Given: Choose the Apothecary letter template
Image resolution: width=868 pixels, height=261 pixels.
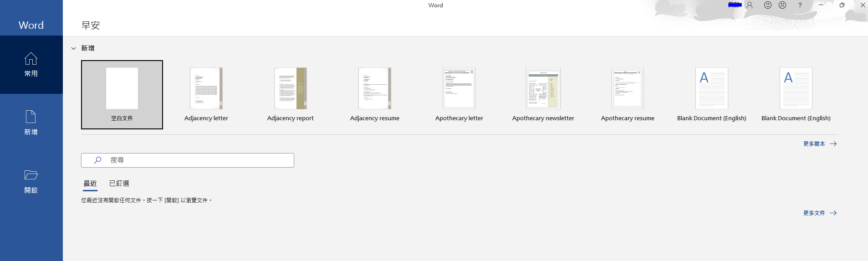Looking at the screenshot, I should 459,95.
